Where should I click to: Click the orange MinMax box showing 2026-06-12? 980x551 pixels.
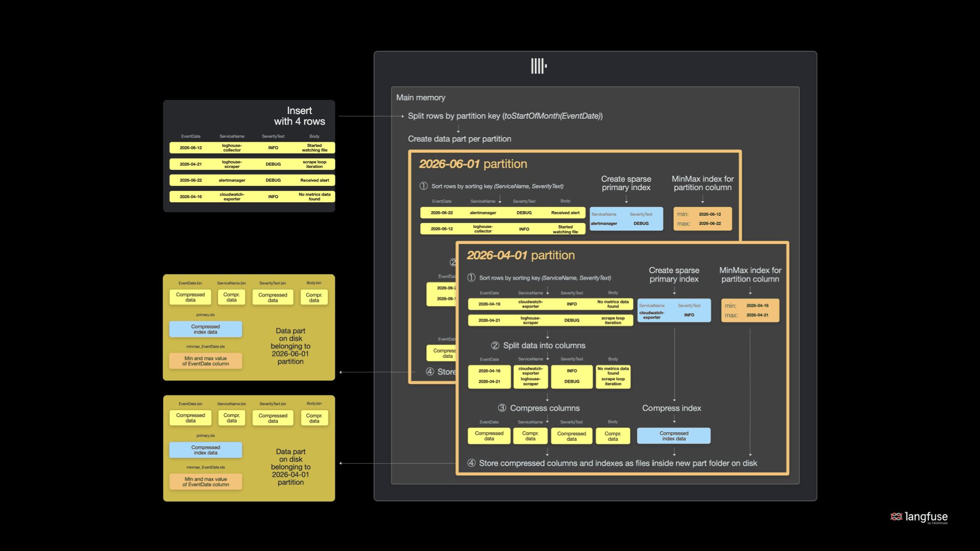tap(702, 219)
